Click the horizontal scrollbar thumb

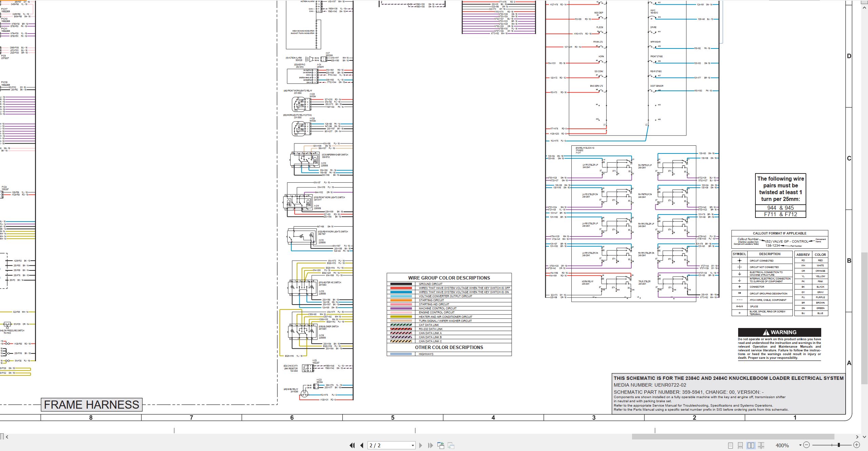tap(733, 437)
